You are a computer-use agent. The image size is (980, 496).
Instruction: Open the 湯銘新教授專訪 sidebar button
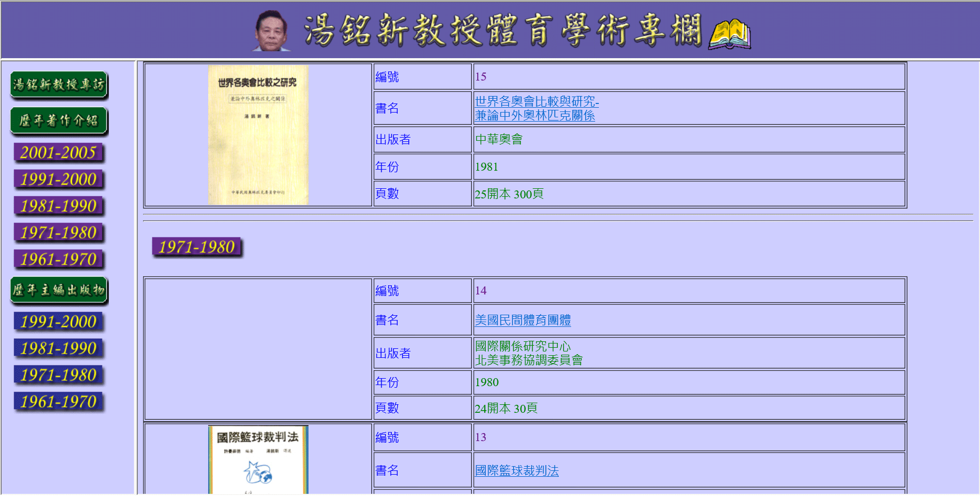(x=59, y=85)
